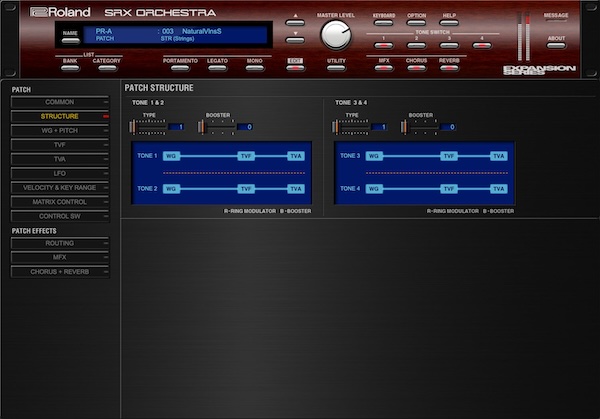The width and height of the screenshot is (600, 419).
Task: Click the STR (Strings) category text
Action: click(177, 39)
